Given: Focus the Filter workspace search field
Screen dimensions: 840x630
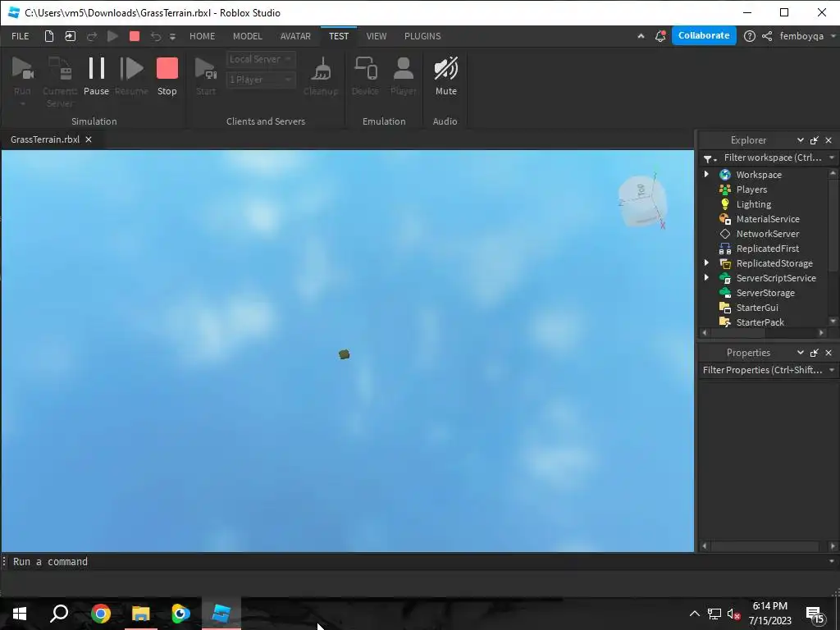Looking at the screenshot, I should tap(773, 157).
